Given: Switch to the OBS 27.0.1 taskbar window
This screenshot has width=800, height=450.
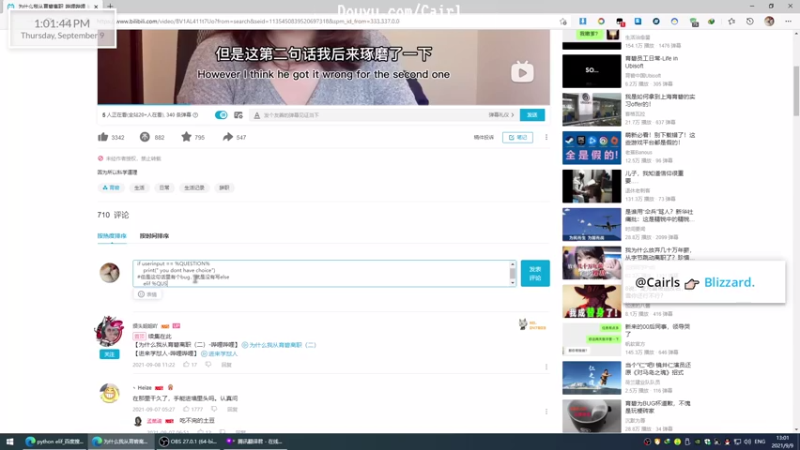Looking at the screenshot, I should (187, 441).
